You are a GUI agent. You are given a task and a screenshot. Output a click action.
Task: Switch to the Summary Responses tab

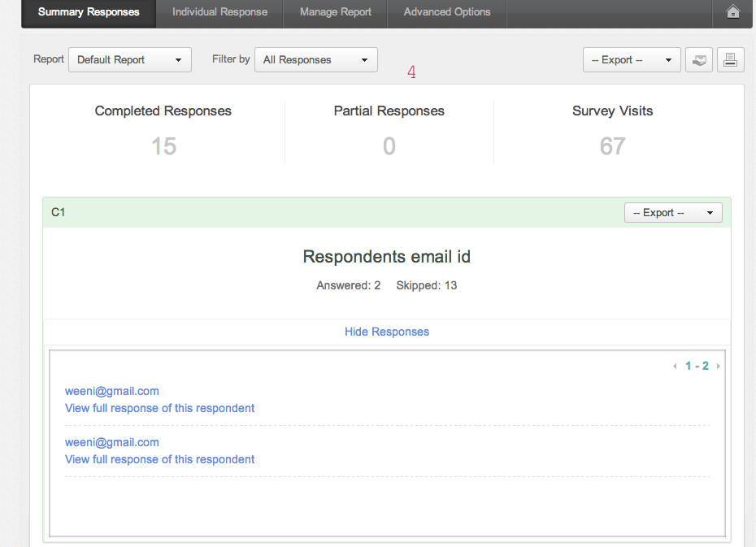pyautogui.click(x=89, y=12)
